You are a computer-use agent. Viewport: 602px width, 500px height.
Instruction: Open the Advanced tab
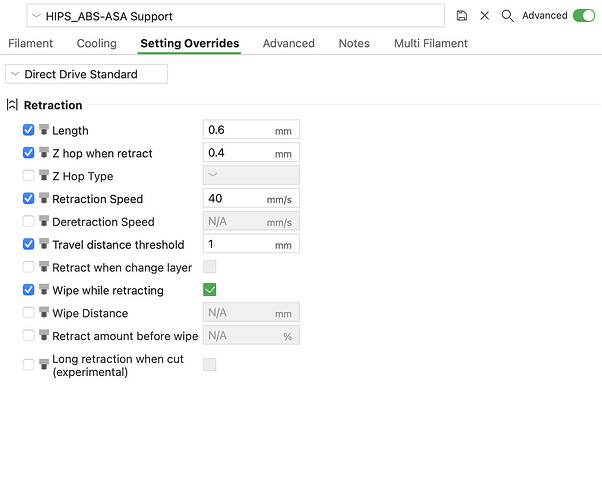pyautogui.click(x=289, y=43)
